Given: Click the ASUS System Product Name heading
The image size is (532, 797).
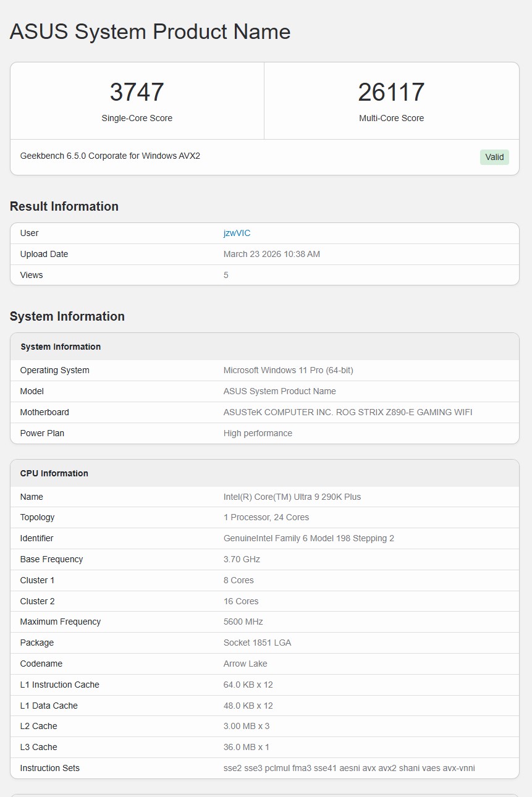Looking at the screenshot, I should (x=150, y=32).
